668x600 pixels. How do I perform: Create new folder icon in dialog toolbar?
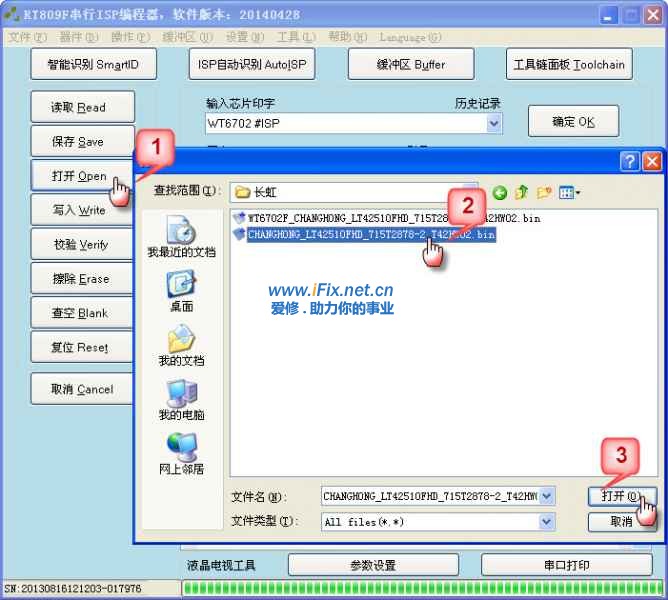544,192
